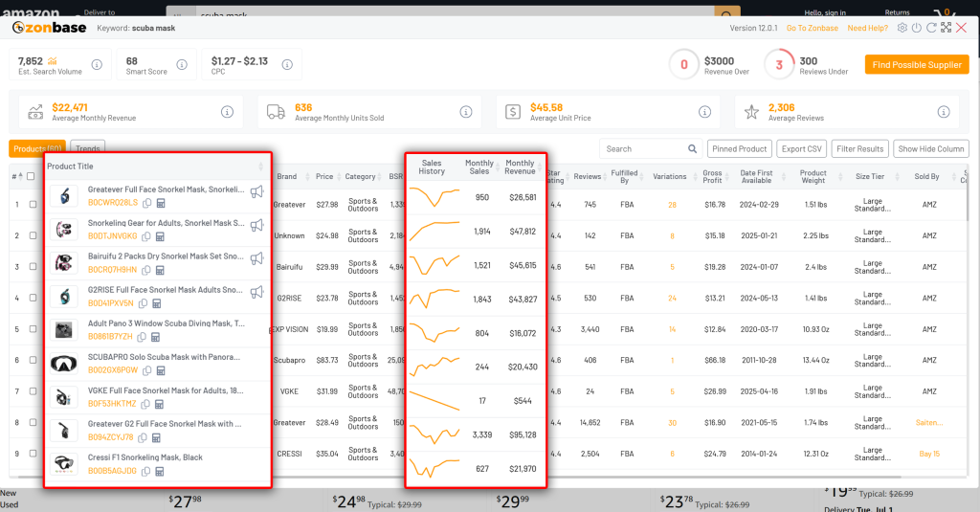The height and width of the screenshot is (512, 980).
Task: Select row 7 checkbox
Action: (33, 391)
